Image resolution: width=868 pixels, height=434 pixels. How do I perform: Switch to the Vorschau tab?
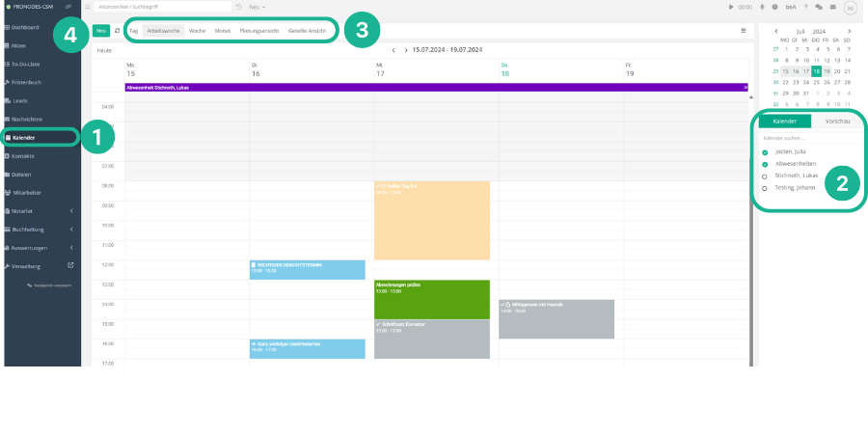pyautogui.click(x=837, y=122)
